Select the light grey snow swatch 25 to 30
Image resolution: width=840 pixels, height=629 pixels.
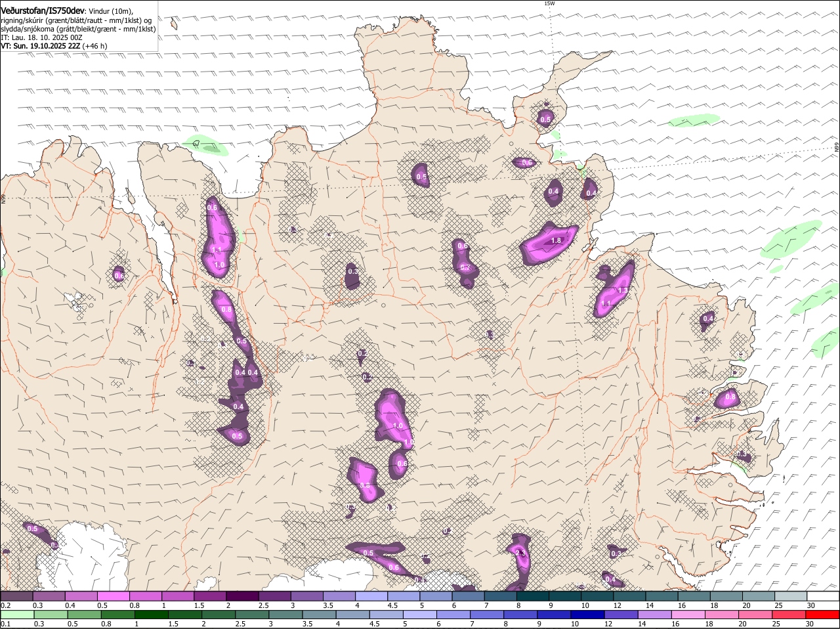(791, 596)
